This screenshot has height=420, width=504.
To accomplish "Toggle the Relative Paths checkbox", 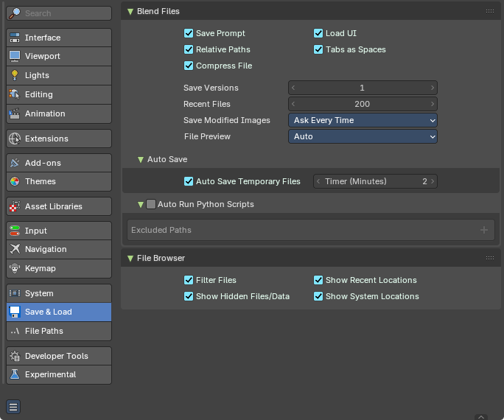I will click(189, 49).
